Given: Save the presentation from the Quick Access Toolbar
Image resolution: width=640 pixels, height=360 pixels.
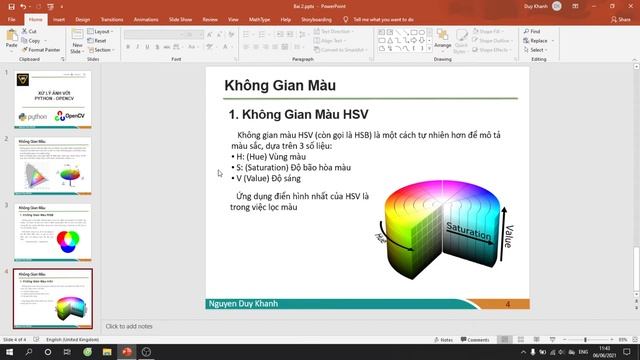Looking at the screenshot, I should coord(11,7).
